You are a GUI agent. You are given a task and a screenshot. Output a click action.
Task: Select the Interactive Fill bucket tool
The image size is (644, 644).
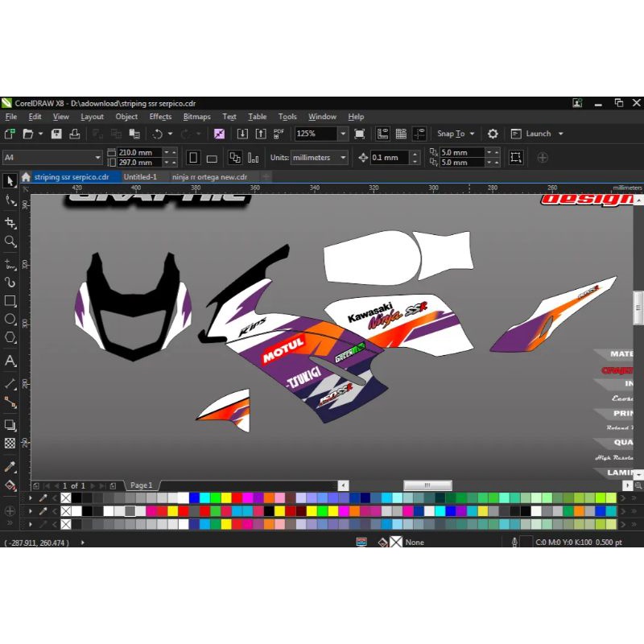(10, 485)
